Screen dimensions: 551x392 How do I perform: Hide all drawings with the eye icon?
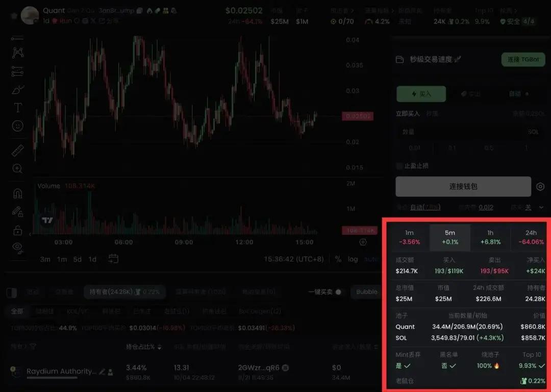(x=17, y=248)
